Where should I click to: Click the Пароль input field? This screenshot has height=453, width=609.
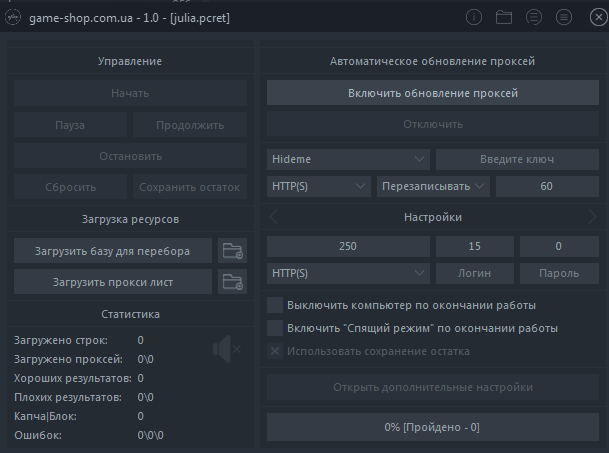pos(559,273)
